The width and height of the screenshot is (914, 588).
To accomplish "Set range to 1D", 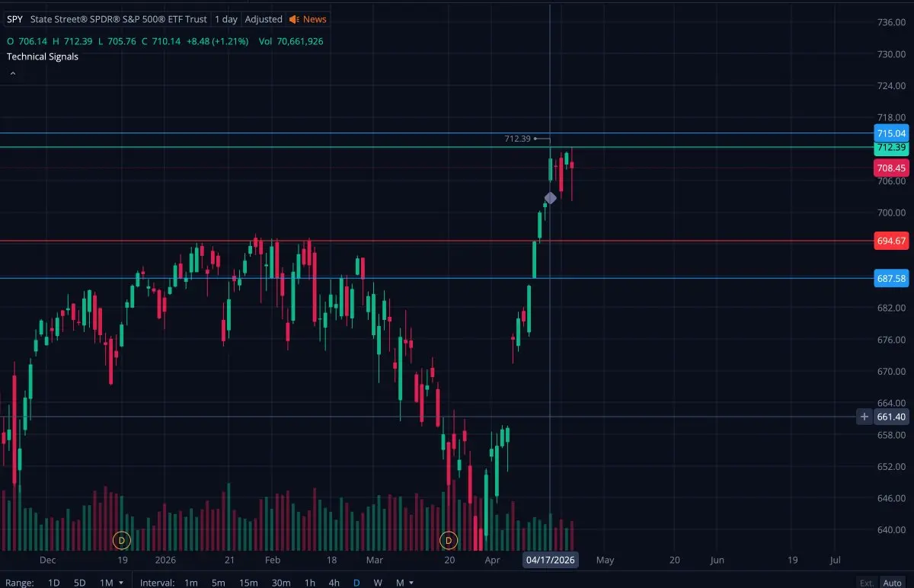I will pos(54,583).
